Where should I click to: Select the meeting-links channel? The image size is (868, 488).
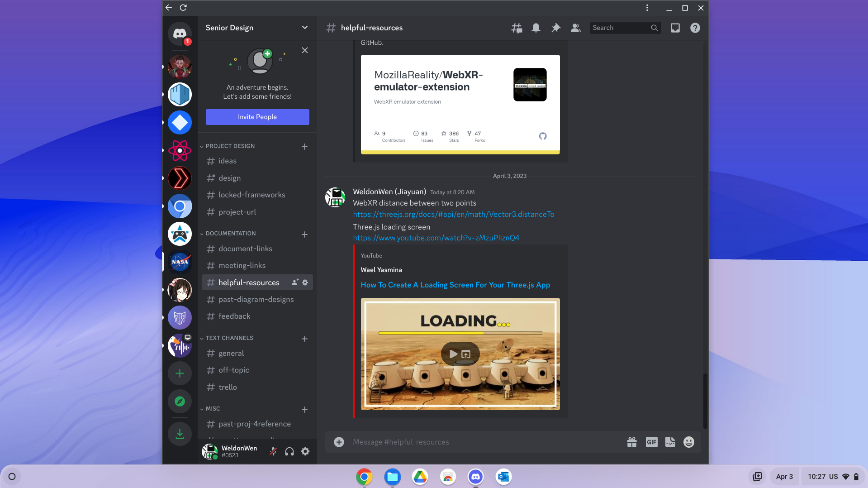tap(257, 266)
